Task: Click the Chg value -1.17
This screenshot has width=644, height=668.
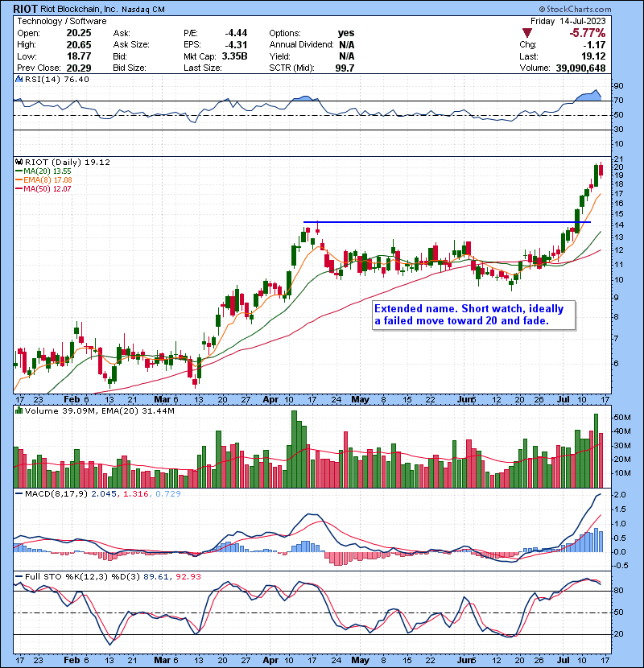Action: 594,45
